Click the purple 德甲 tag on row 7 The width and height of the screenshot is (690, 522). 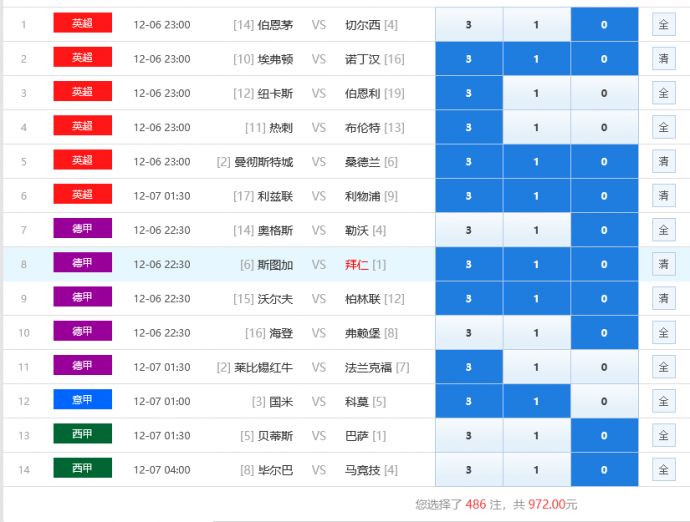82,229
